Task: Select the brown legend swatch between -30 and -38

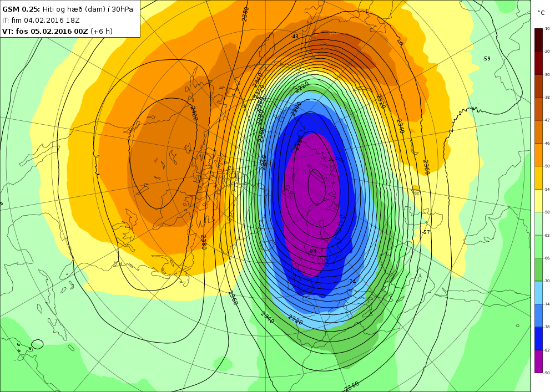Action: (538, 85)
